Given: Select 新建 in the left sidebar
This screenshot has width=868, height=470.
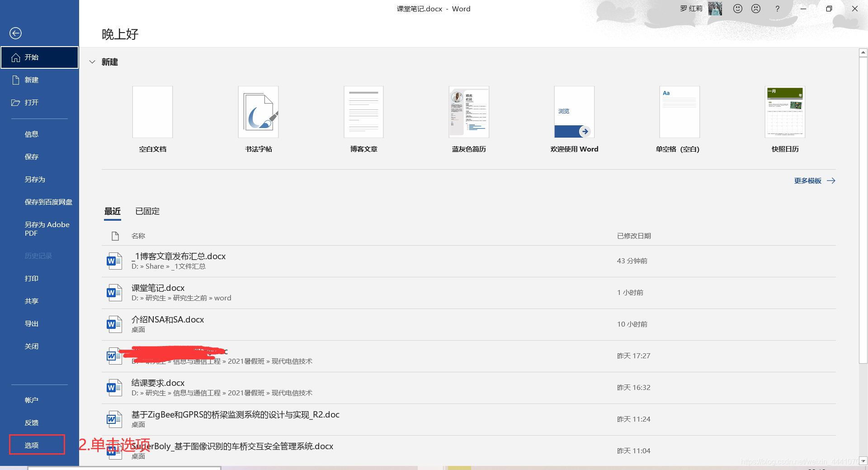Looking at the screenshot, I should pyautogui.click(x=39, y=80).
